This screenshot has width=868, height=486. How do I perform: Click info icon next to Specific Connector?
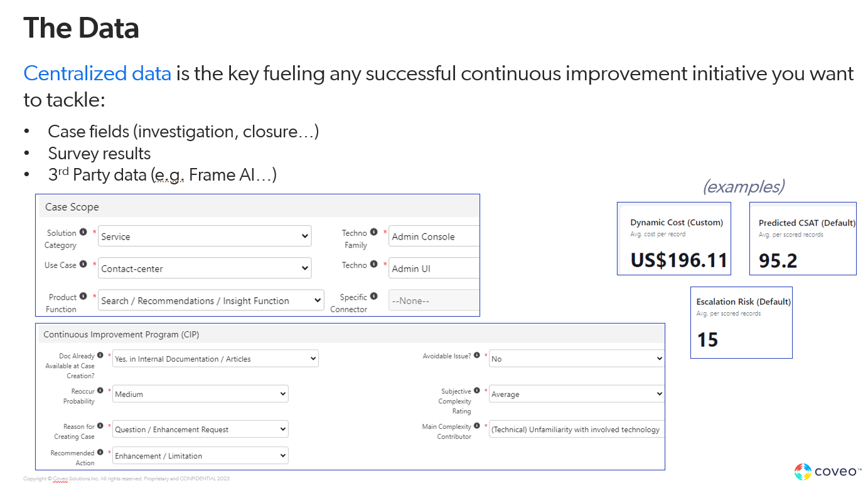click(374, 297)
